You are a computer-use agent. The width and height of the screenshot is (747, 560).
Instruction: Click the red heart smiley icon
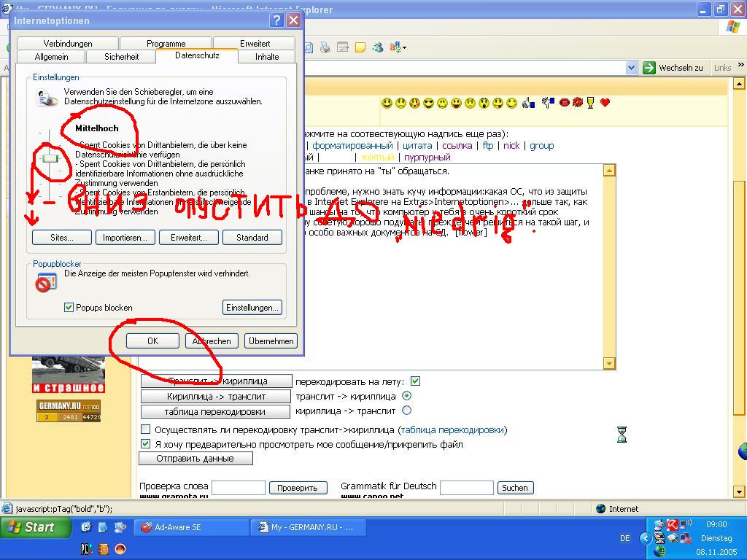click(605, 103)
